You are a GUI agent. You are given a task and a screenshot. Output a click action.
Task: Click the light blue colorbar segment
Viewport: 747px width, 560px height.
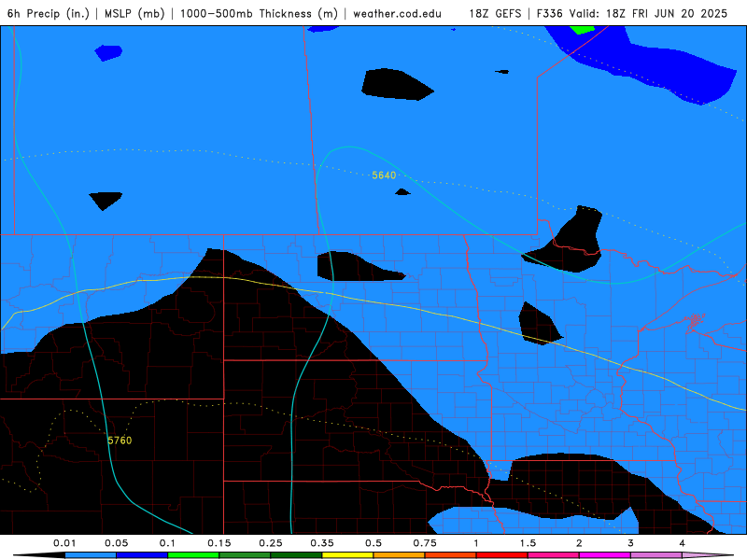point(91,555)
